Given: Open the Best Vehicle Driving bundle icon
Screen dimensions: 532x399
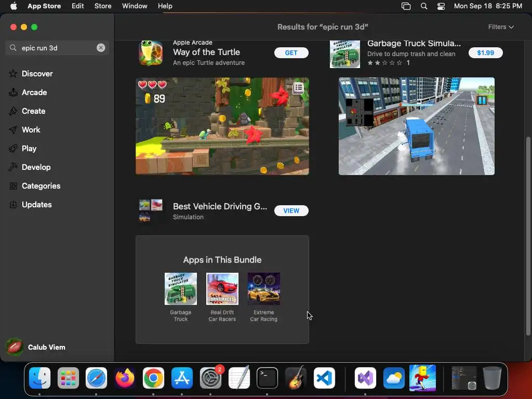Looking at the screenshot, I should pyautogui.click(x=151, y=210).
